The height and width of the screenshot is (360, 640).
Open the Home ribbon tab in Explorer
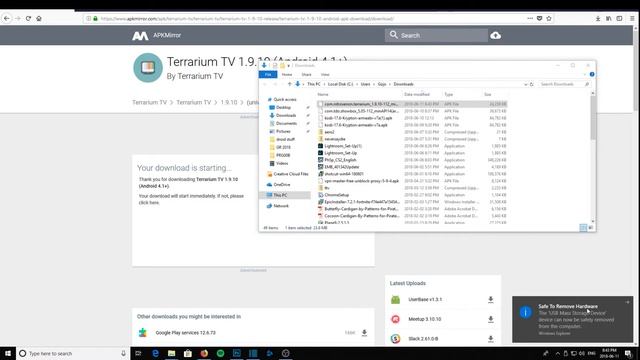tap(287, 75)
